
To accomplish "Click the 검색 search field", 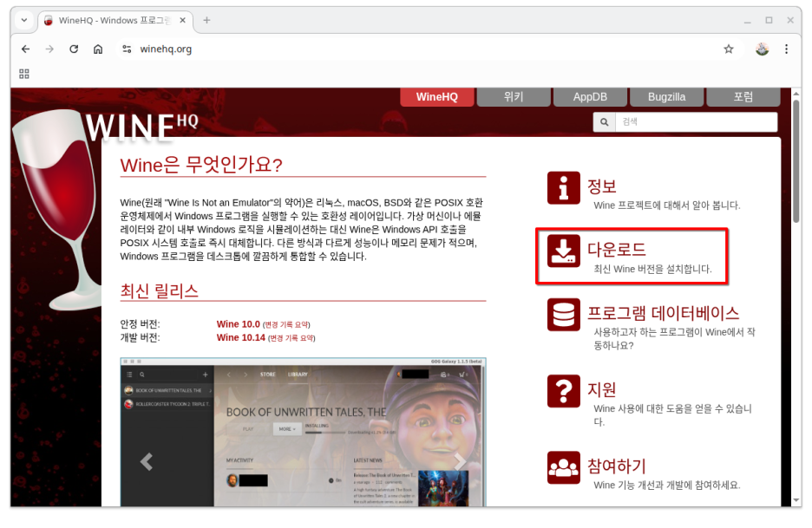I will tap(696, 122).
